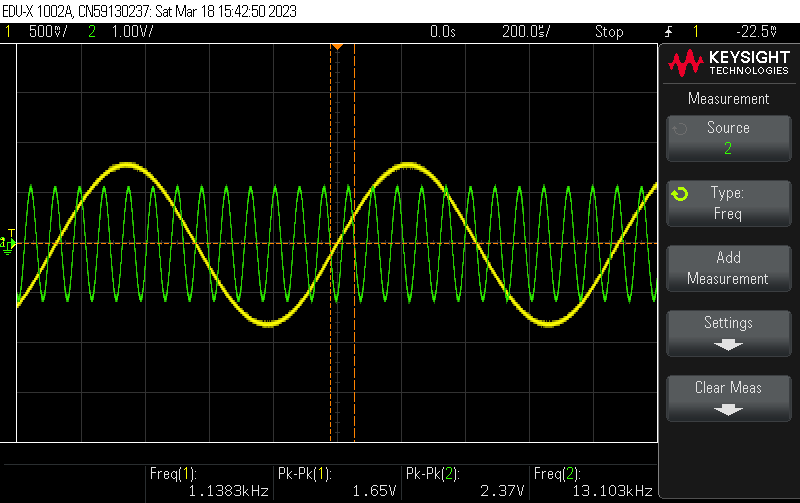
Task: Click the Stop run status indicator
Action: coord(609,32)
